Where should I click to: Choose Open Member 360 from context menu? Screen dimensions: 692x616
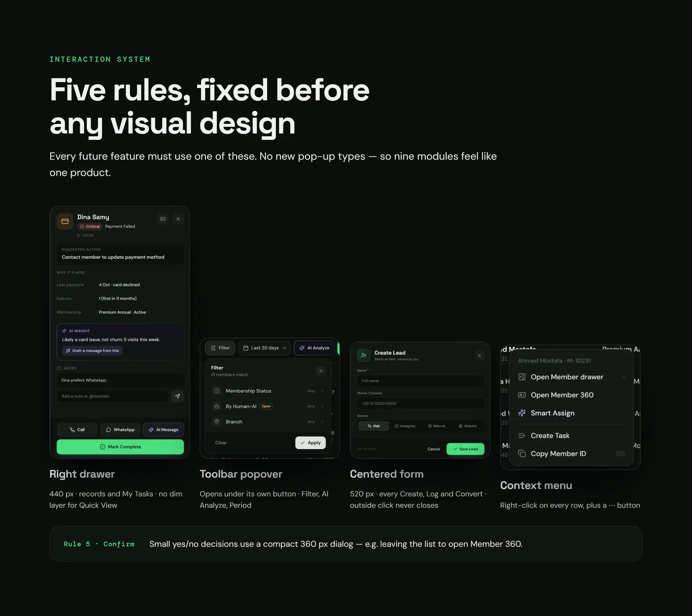571,395
